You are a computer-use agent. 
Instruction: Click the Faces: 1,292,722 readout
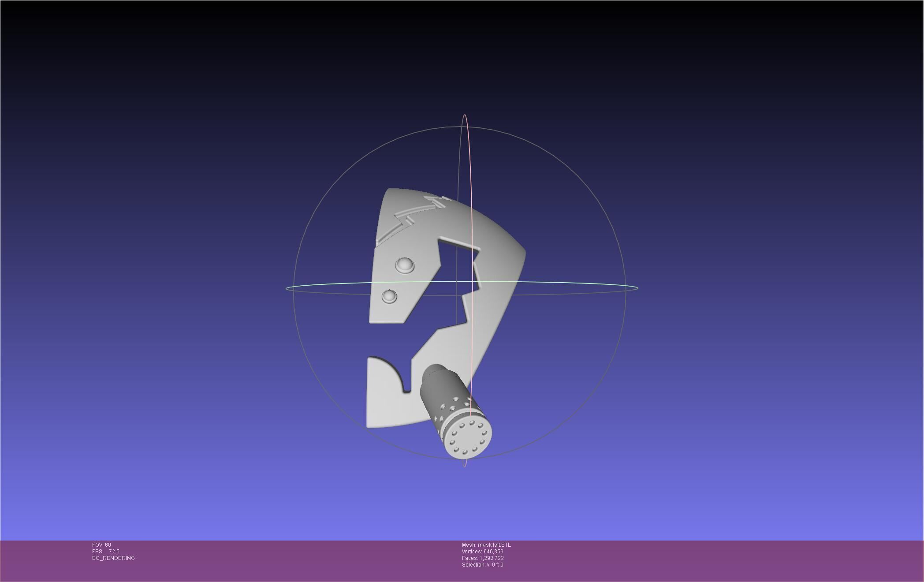[483, 558]
